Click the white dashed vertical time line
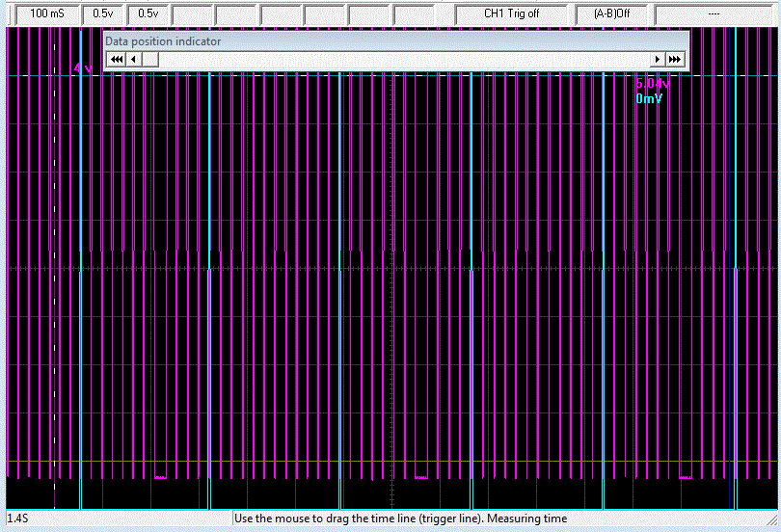The width and height of the screenshot is (781, 532). pos(55,289)
